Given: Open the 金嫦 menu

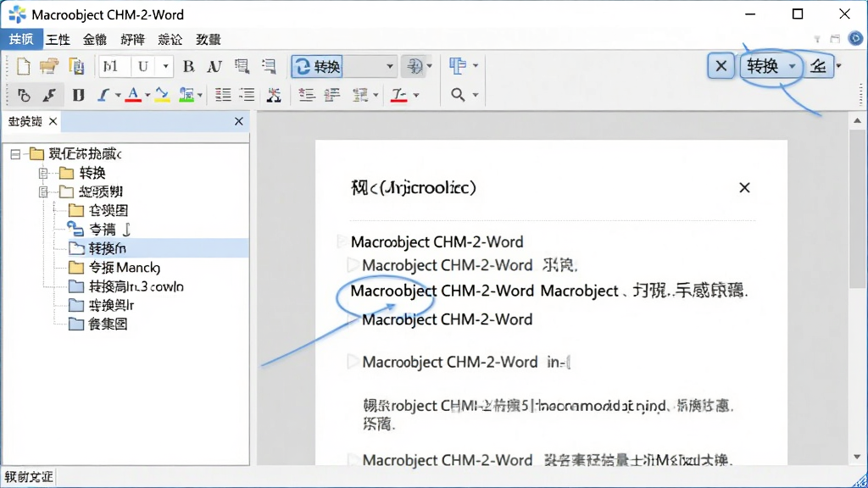Looking at the screenshot, I should click(x=95, y=39).
